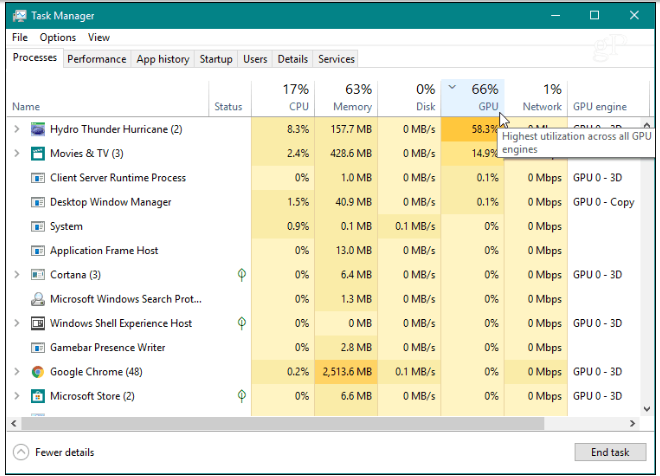
Task: Sort by the CPU column header
Action: [283, 98]
